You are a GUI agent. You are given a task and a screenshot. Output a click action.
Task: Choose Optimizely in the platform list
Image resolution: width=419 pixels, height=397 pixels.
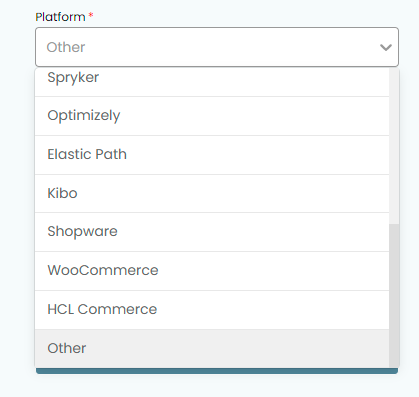point(212,116)
